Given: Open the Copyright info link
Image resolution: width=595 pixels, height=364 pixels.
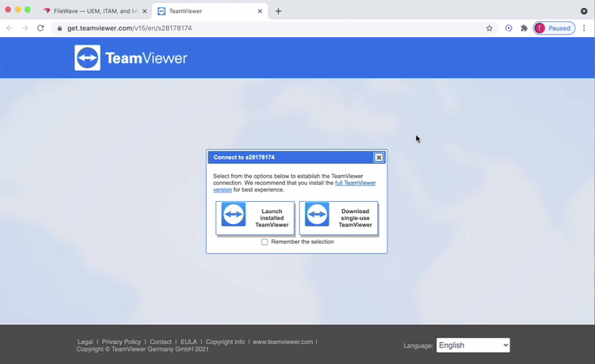Looking at the screenshot, I should point(225,341).
